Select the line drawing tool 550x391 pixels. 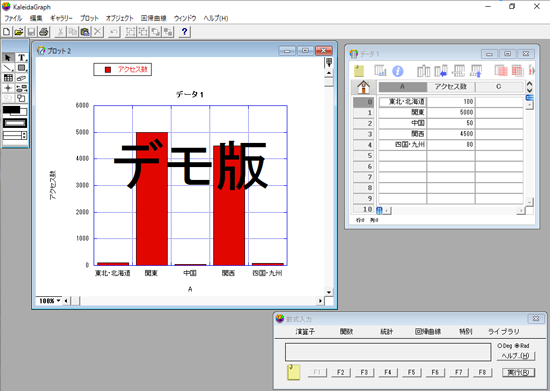click(x=8, y=68)
